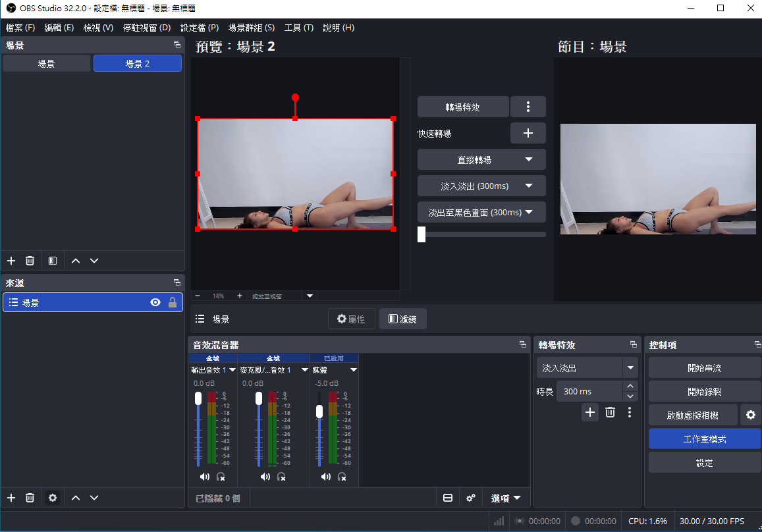This screenshot has height=532, width=762.
Task: Open the 工具 (T) menu
Action: (x=299, y=28)
